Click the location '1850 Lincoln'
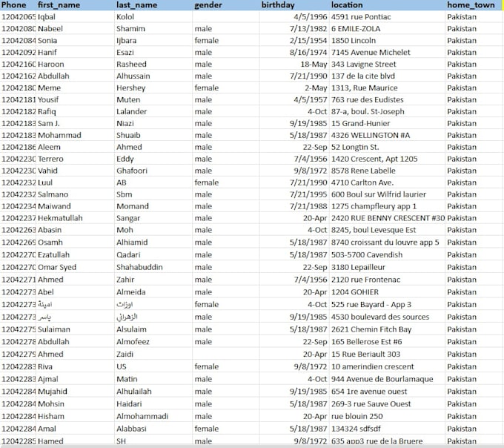The image size is (504, 448). (x=354, y=41)
